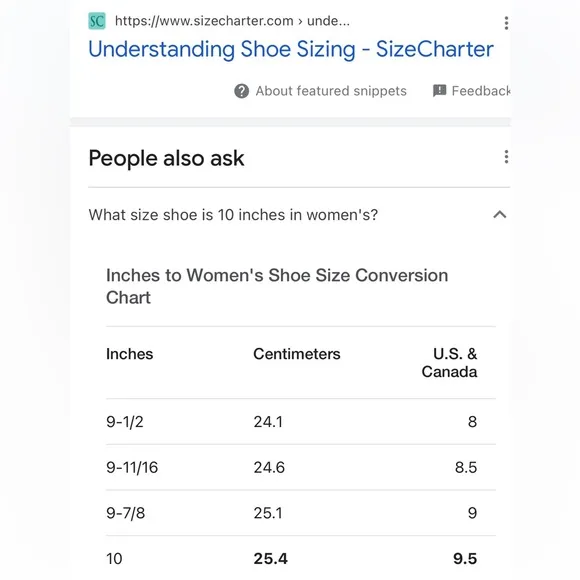This screenshot has height=580, width=580.
Task: Select the 9-11/16 inches table row
Action: tap(301, 468)
